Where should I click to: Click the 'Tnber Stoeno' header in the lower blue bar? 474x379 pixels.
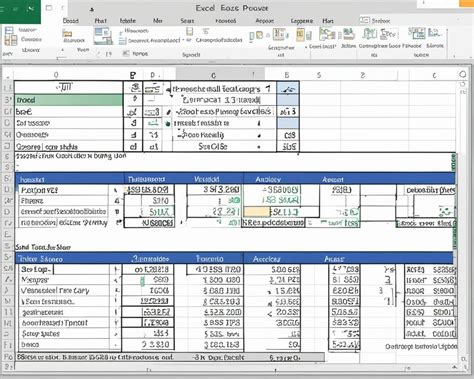[x=40, y=259]
